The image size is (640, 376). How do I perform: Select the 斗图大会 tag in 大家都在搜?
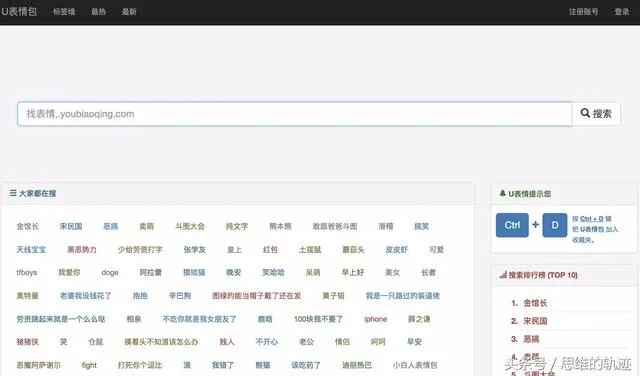190,226
